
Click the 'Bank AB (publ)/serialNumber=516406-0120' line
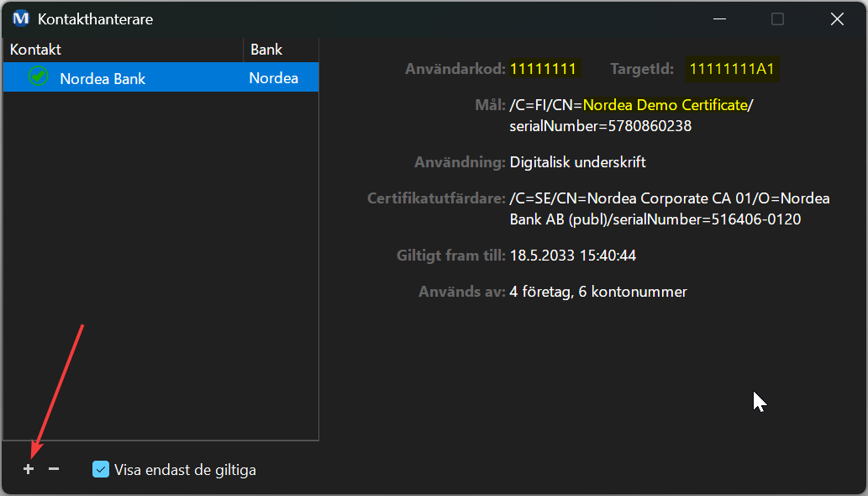[x=655, y=219]
